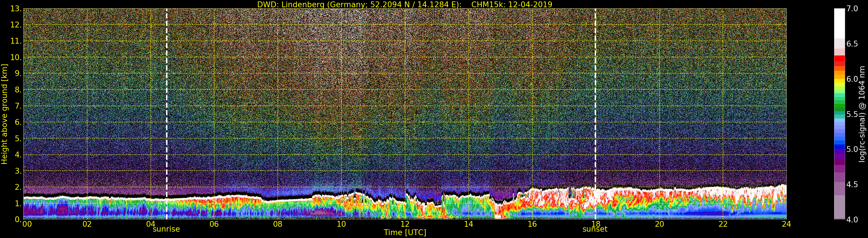Screen dimensions: 868x238
Task: Click the 'sunset' label below the axis
Action: coord(595,229)
